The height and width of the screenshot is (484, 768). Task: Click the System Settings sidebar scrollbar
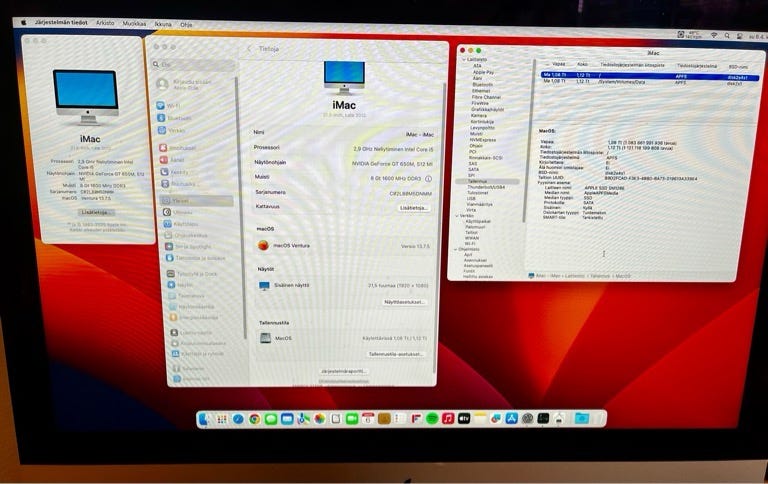[x=241, y=206]
